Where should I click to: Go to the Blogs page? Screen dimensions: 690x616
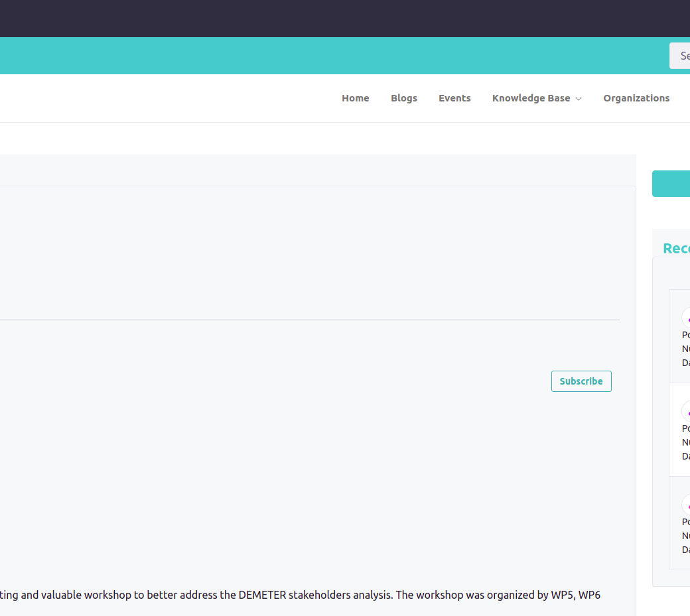point(403,98)
